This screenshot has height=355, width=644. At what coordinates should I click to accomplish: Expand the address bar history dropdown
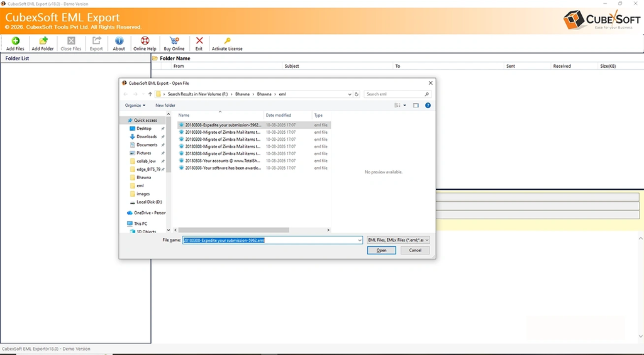[x=350, y=94]
